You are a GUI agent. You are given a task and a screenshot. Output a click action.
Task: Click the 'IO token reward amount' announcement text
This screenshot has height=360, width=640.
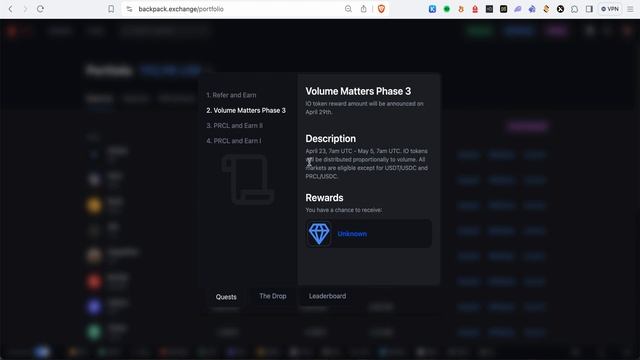pos(364,108)
